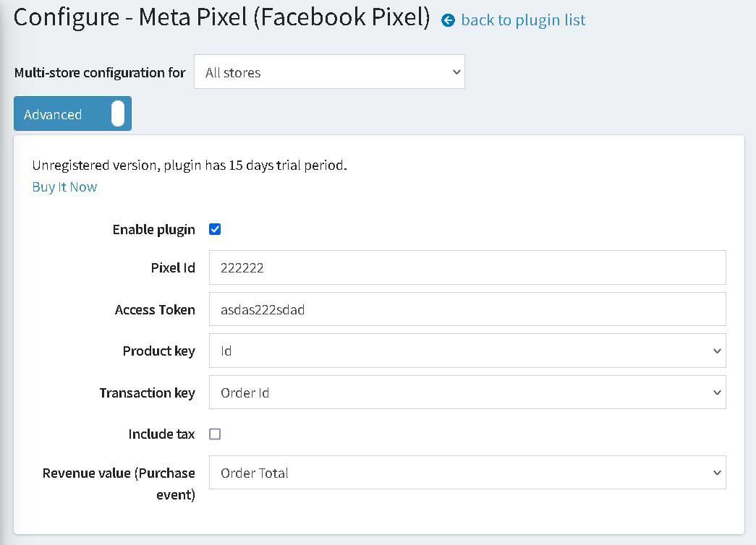756x545 pixels.
Task: Click the Configure Meta Pixel page heading
Action: (x=222, y=17)
